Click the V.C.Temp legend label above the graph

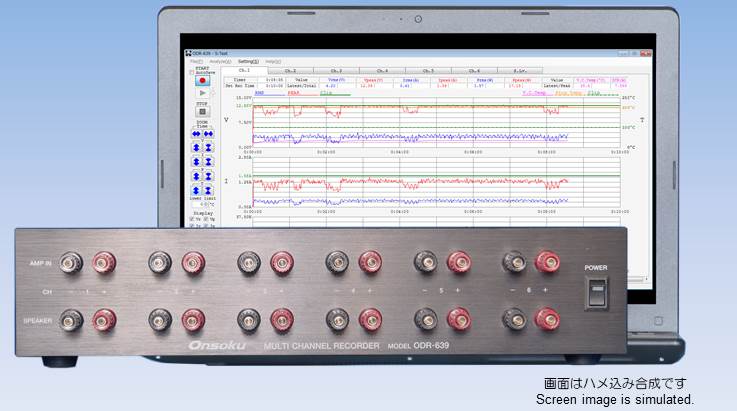click(534, 93)
